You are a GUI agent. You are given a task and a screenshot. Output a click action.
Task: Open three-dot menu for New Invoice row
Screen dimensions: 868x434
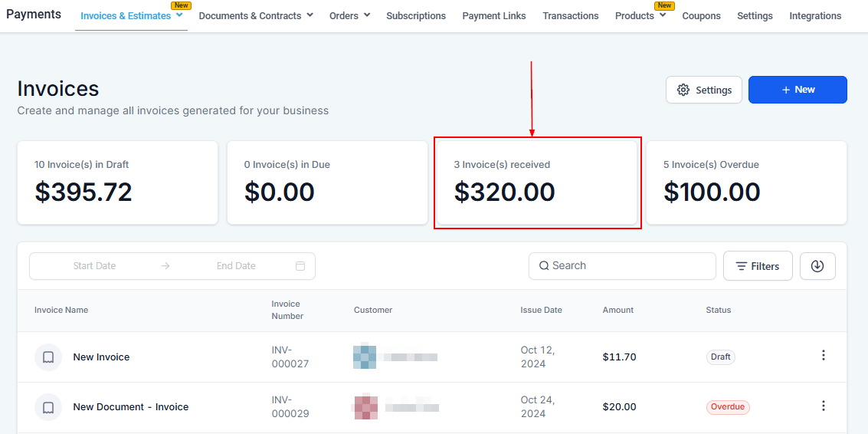824,356
